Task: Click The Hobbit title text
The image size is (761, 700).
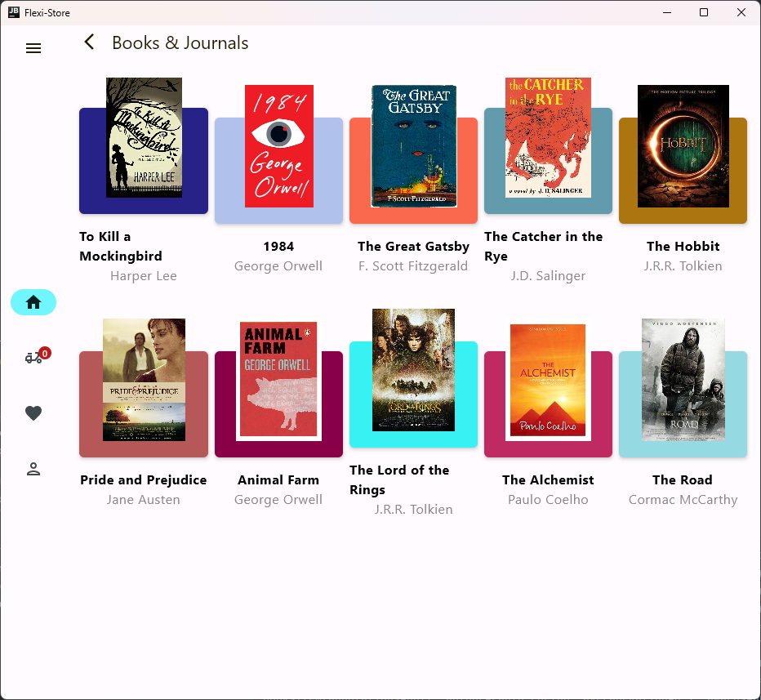Action: coord(683,246)
